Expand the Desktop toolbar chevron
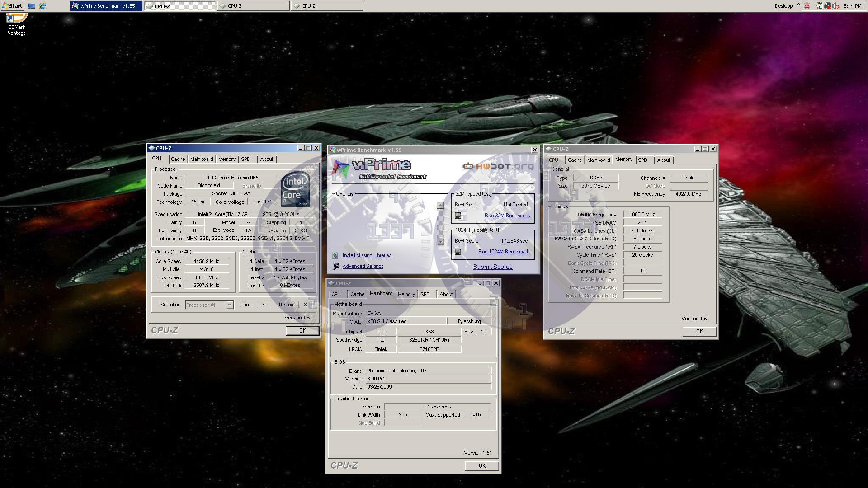Viewport: 868px width, 488px height. 798,5
